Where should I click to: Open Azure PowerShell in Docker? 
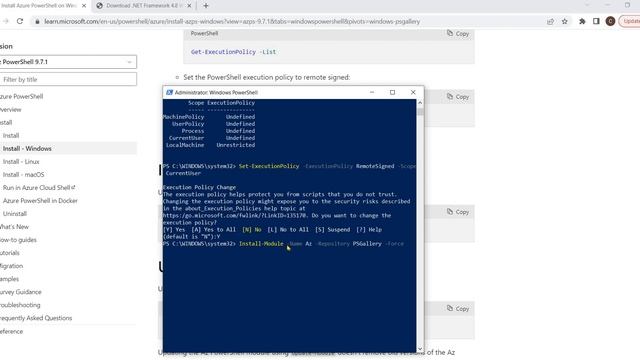[x=40, y=201]
